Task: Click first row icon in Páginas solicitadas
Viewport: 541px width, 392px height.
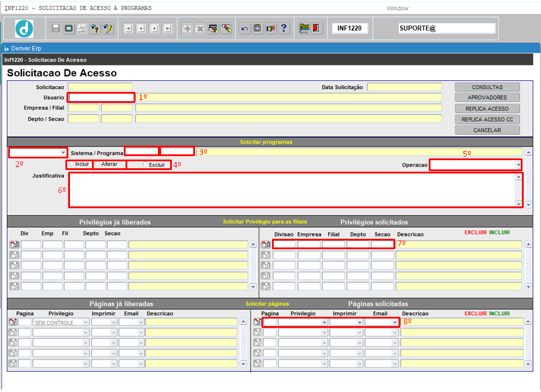Action: tap(257, 322)
